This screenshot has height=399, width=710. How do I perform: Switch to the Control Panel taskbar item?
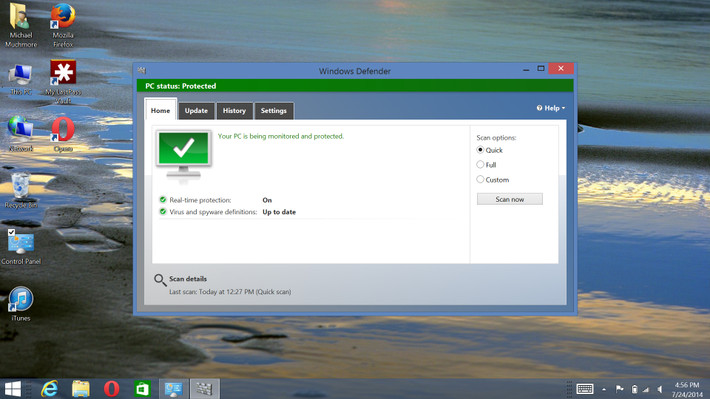(x=173, y=389)
